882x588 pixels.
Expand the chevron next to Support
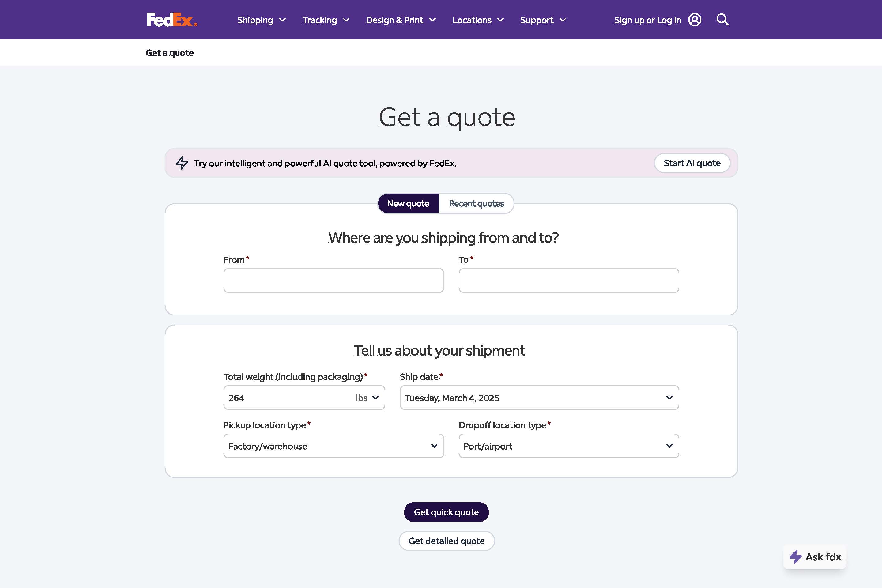563,20
